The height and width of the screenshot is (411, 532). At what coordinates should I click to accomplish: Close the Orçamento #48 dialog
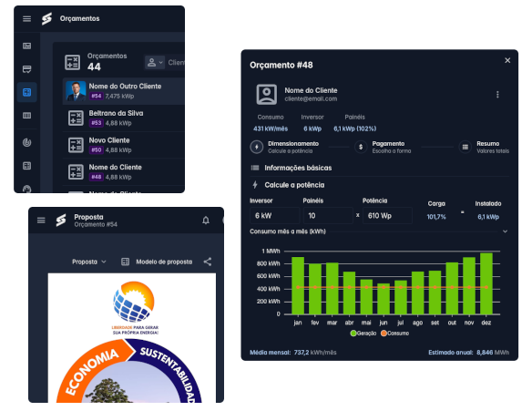tap(507, 60)
